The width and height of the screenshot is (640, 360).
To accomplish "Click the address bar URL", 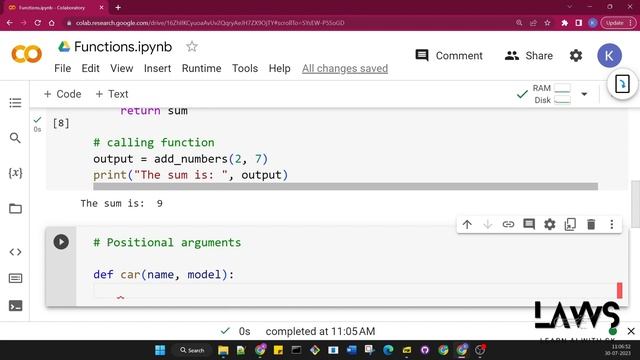I will click(x=210, y=23).
